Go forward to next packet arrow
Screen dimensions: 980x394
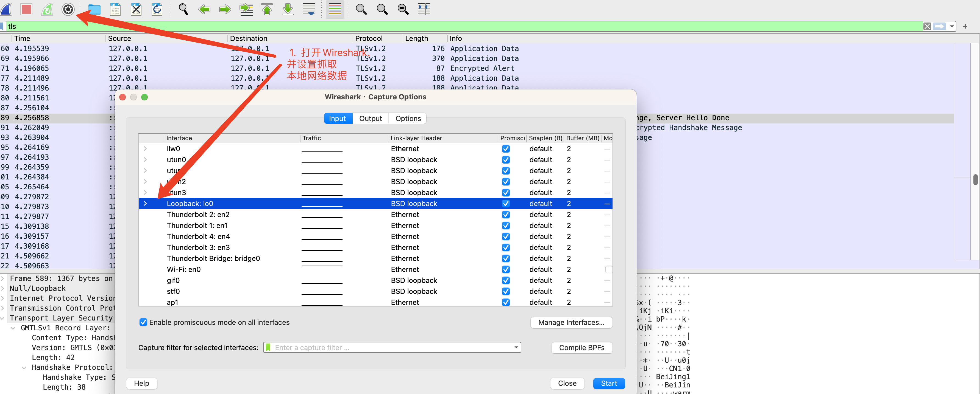coord(225,9)
